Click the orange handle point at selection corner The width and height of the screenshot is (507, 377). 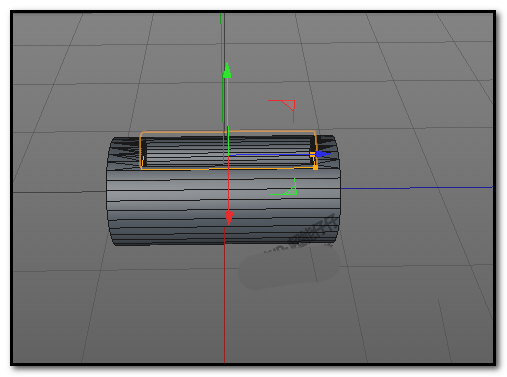[x=315, y=168]
